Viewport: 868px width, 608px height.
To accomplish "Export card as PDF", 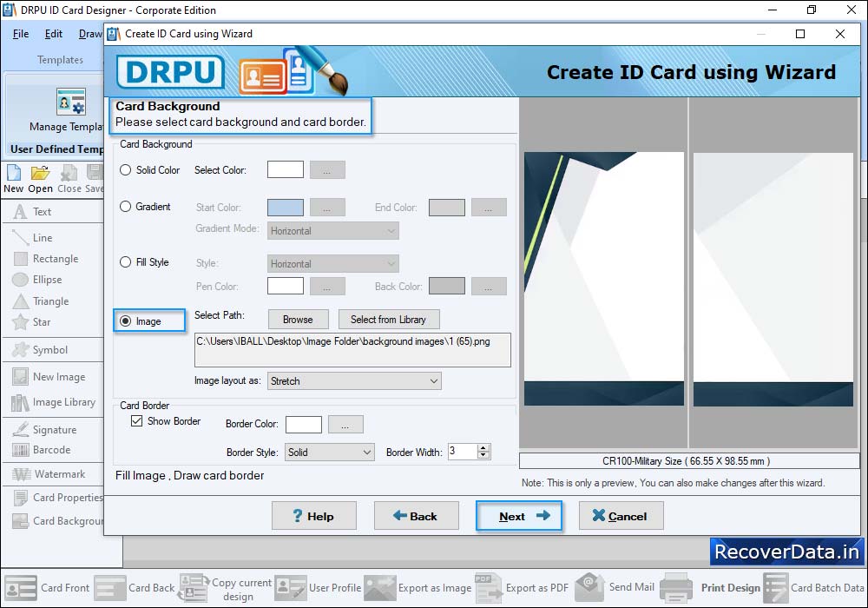I will coord(522,587).
